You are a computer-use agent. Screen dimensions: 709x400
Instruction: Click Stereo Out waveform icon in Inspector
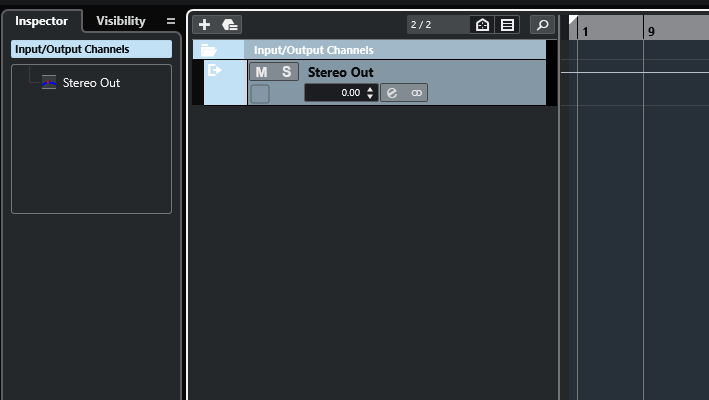click(49, 82)
